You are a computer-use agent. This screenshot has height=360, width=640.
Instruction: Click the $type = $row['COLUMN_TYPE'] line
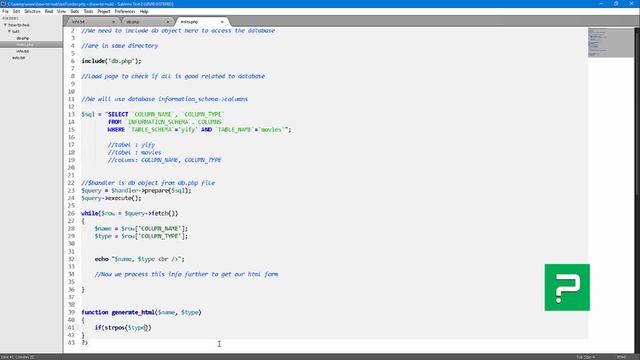click(141, 236)
